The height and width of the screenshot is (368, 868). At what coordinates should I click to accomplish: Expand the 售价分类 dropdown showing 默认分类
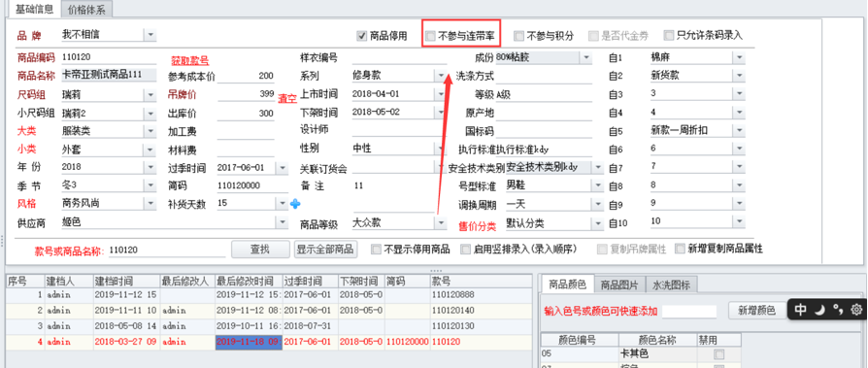pos(598,223)
